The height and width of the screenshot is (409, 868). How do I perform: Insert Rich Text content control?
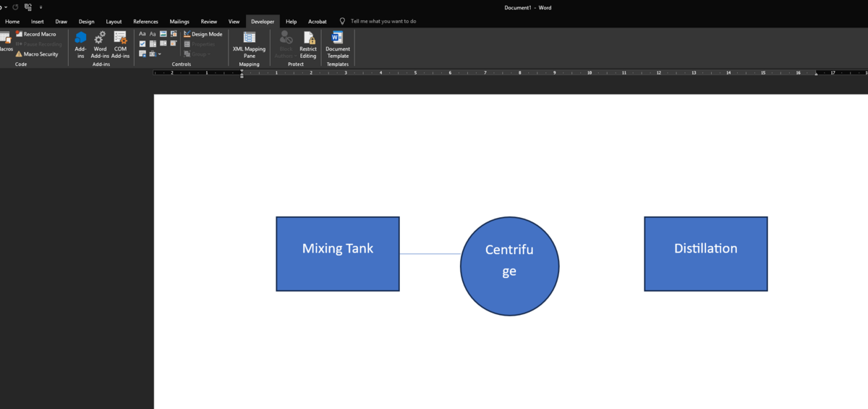pos(142,34)
